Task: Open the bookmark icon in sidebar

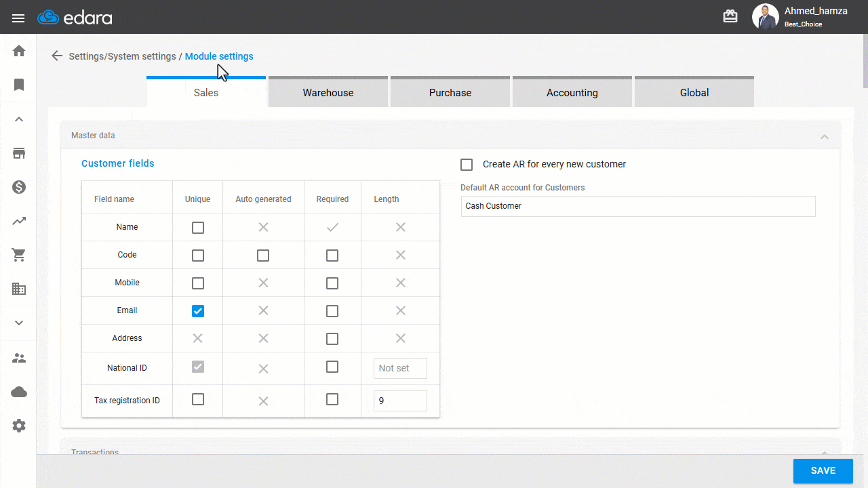Action: (19, 85)
